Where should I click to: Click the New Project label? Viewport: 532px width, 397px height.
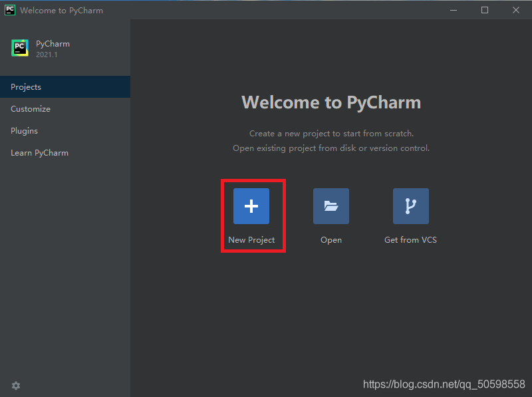pyautogui.click(x=251, y=240)
